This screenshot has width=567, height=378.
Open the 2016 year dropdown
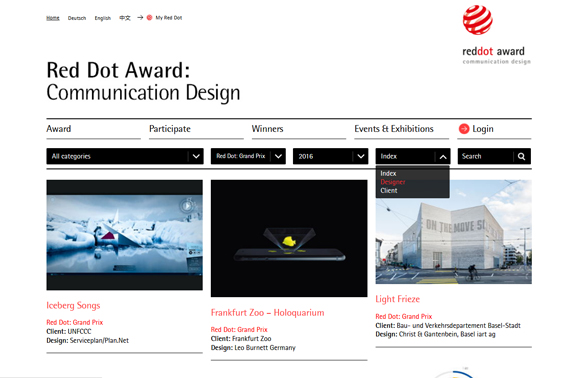click(x=330, y=156)
